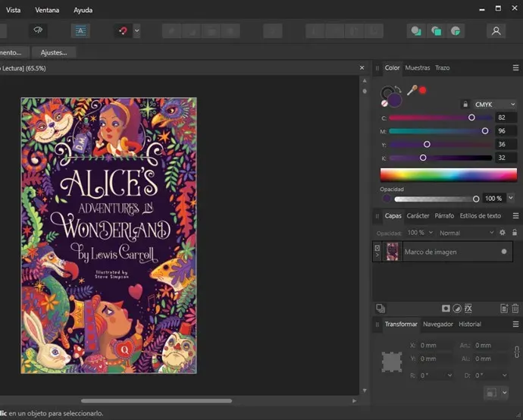Viewport: 523px width, 420px height.
Task: Toggle the text baseline grid icon
Action: tap(80, 31)
